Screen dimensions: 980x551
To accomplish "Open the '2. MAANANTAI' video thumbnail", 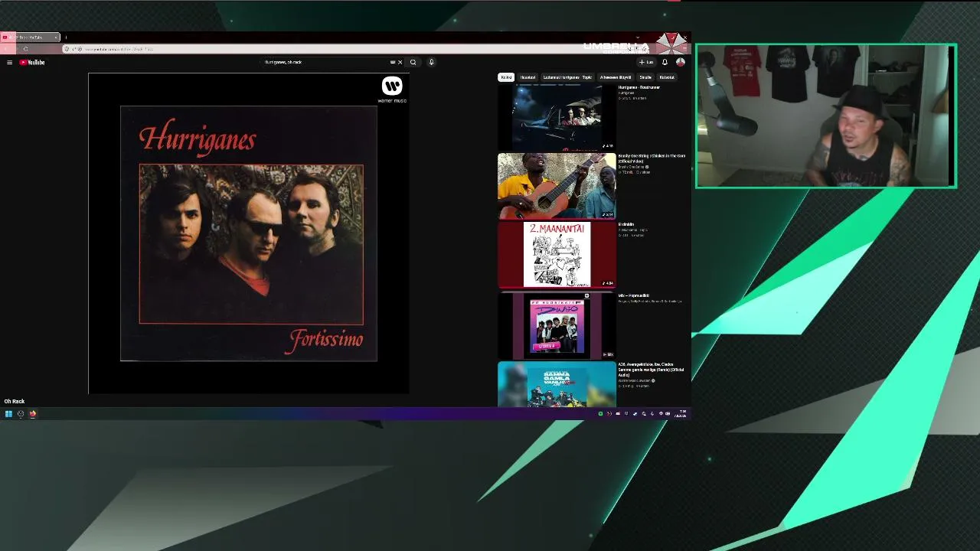I will tap(557, 255).
